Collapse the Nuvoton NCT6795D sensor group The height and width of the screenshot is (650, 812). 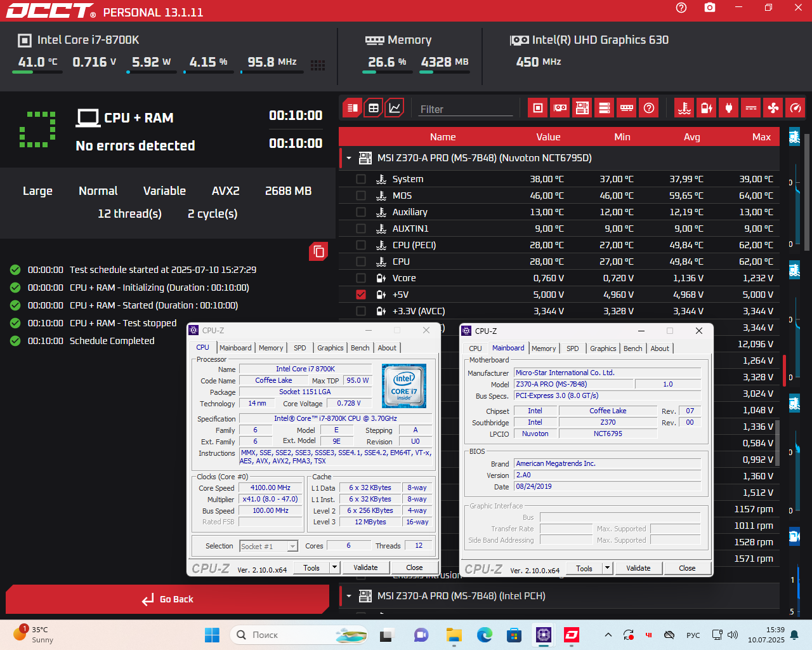(x=349, y=158)
